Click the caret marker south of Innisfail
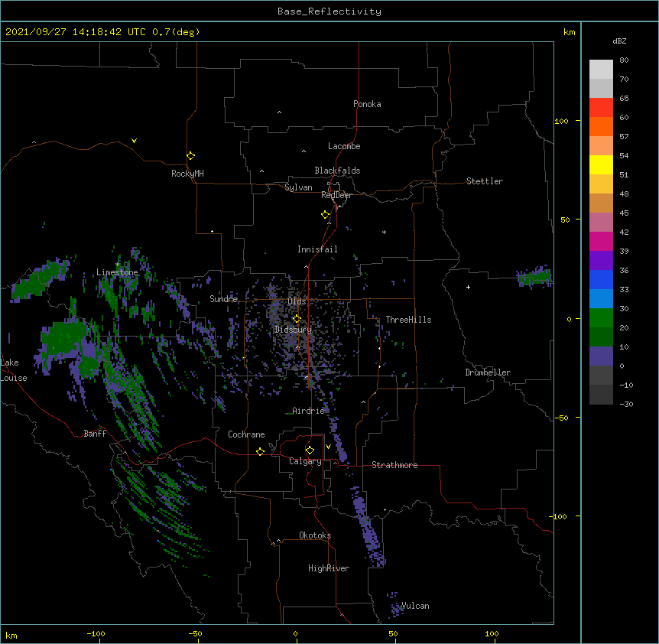Screen dimensions: 659x644 [306, 267]
